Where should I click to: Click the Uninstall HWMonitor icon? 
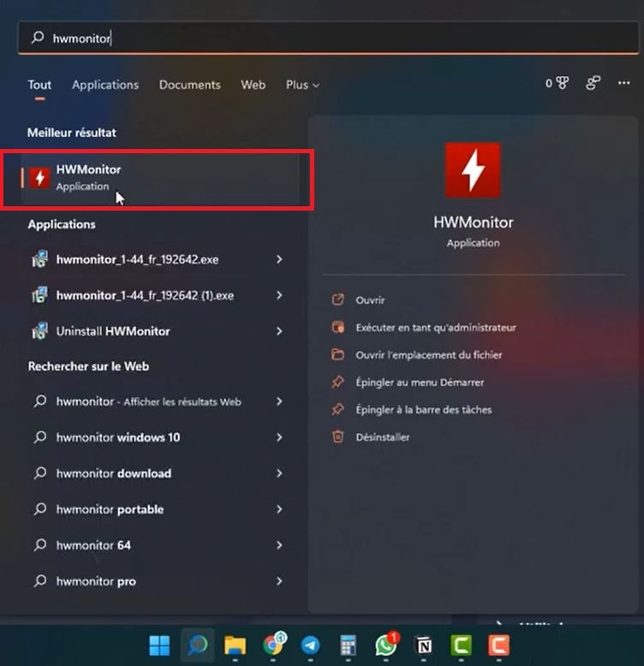click(40, 331)
